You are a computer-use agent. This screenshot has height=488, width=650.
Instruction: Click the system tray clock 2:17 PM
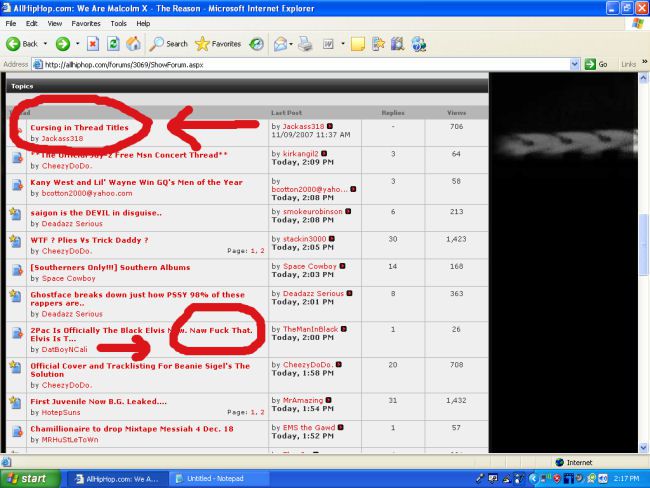tap(627, 479)
